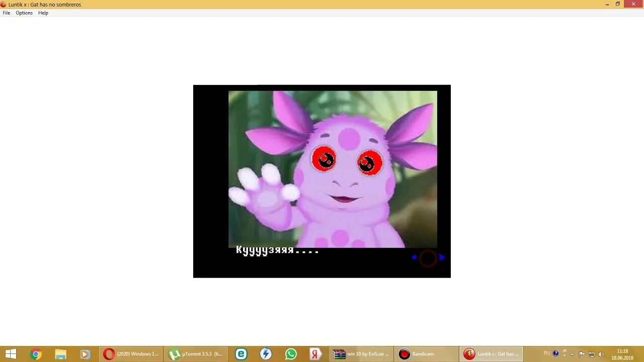Show hidden tray icons arrow
The image size is (644, 362).
coord(573,354)
